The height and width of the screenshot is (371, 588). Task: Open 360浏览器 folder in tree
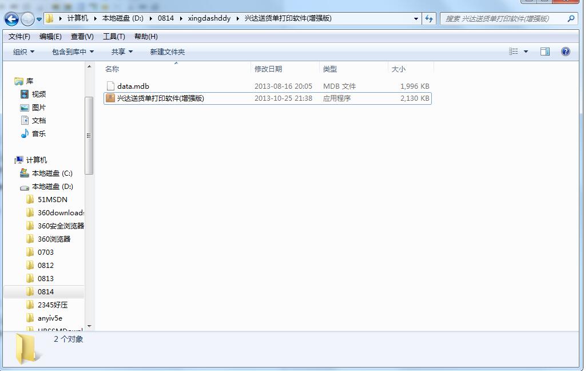[54, 239]
